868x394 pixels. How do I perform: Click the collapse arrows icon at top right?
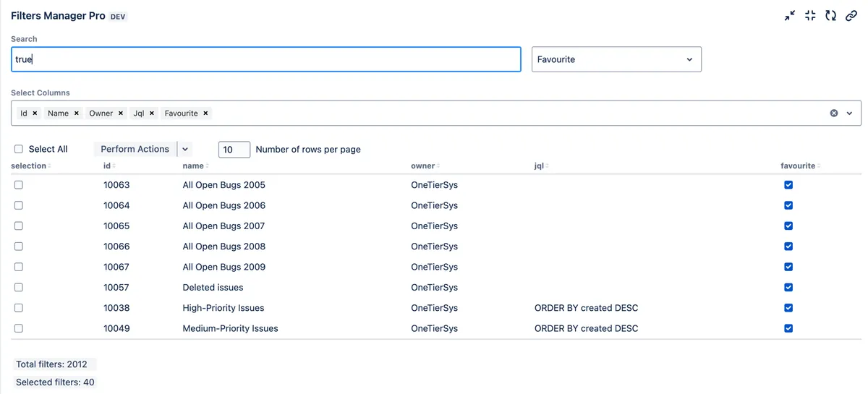coord(790,15)
